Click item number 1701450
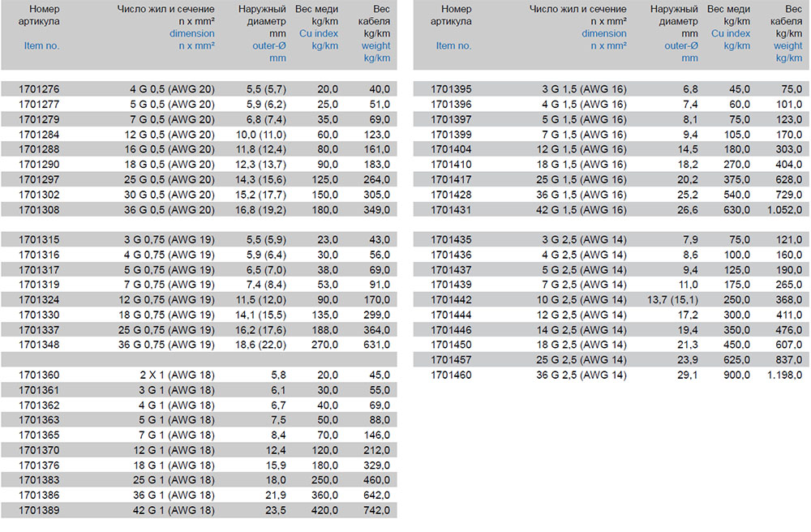Screen dimensions: 811x532 452,345
